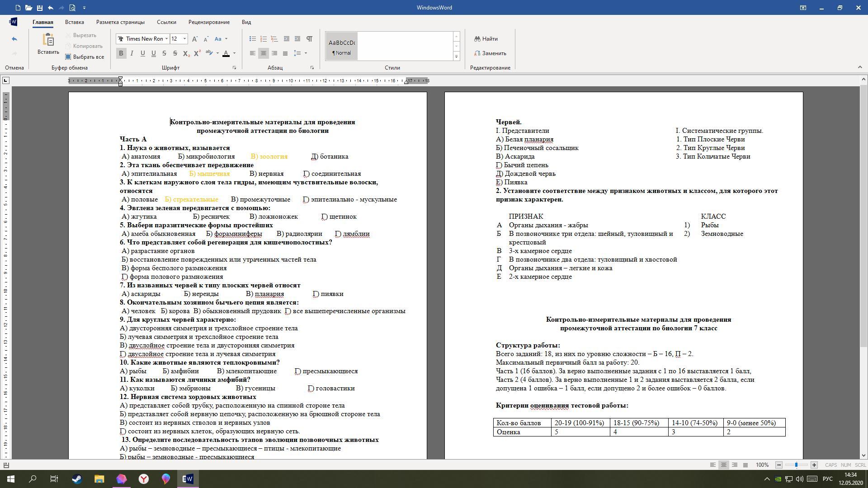
Task: Open the font name dropdown
Action: pos(166,39)
